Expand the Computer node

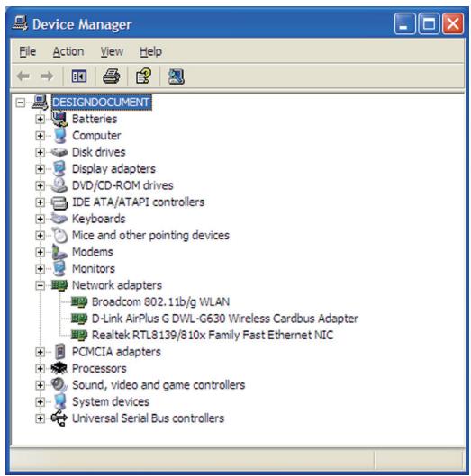pos(40,136)
